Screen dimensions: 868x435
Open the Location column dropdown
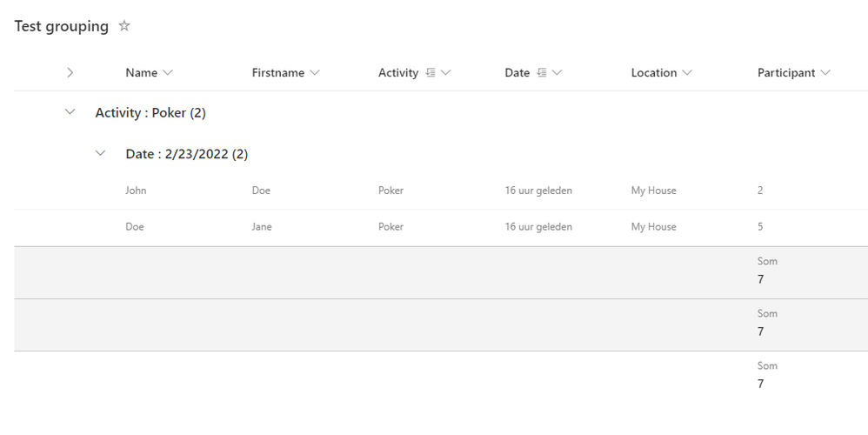(x=687, y=73)
